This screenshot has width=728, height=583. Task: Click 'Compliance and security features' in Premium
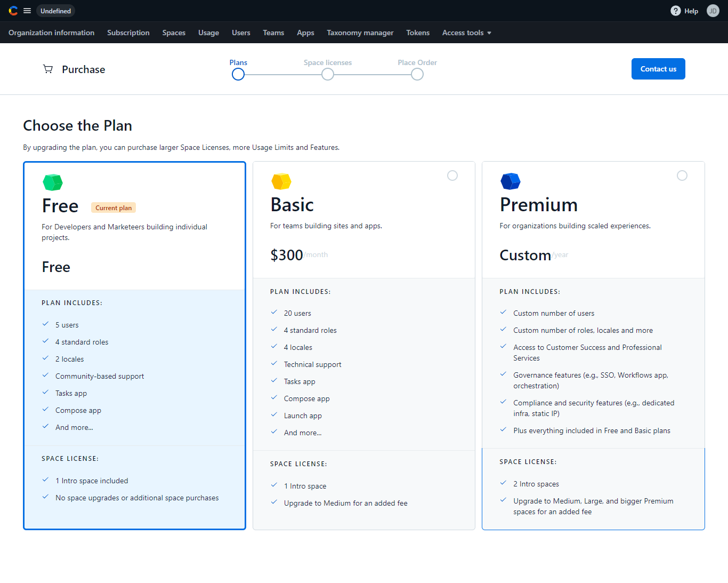(x=594, y=408)
